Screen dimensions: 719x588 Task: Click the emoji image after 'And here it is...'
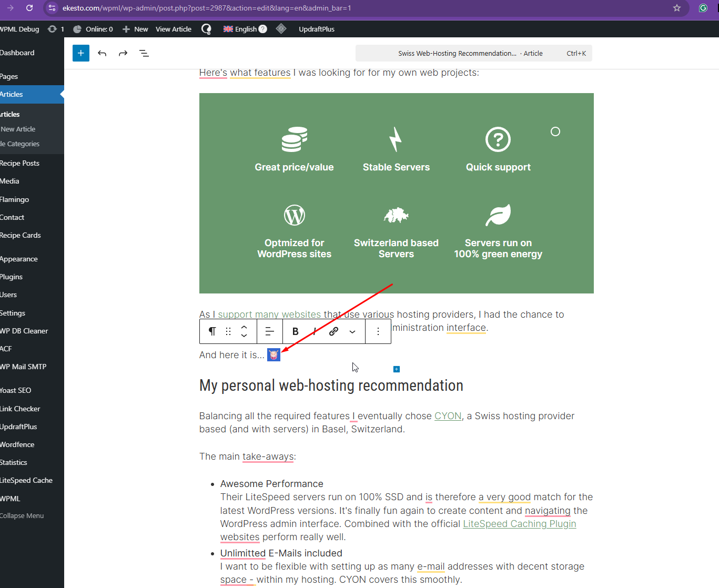click(x=274, y=355)
